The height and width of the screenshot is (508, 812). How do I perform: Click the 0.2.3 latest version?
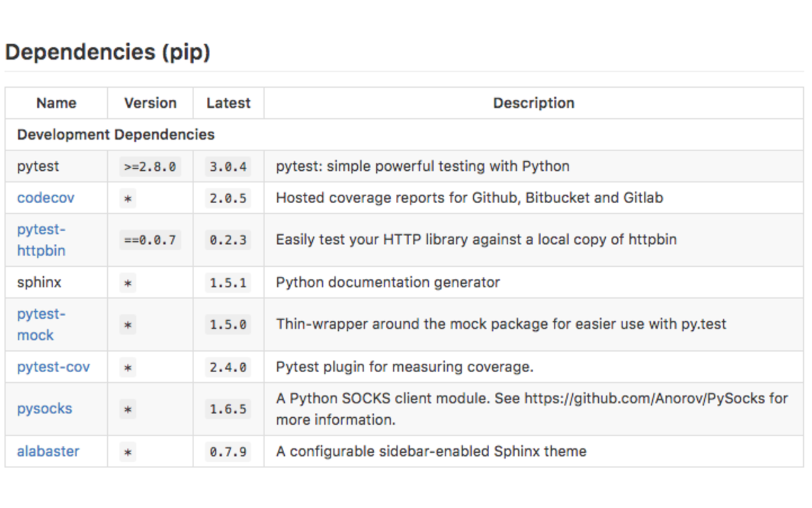tap(228, 241)
